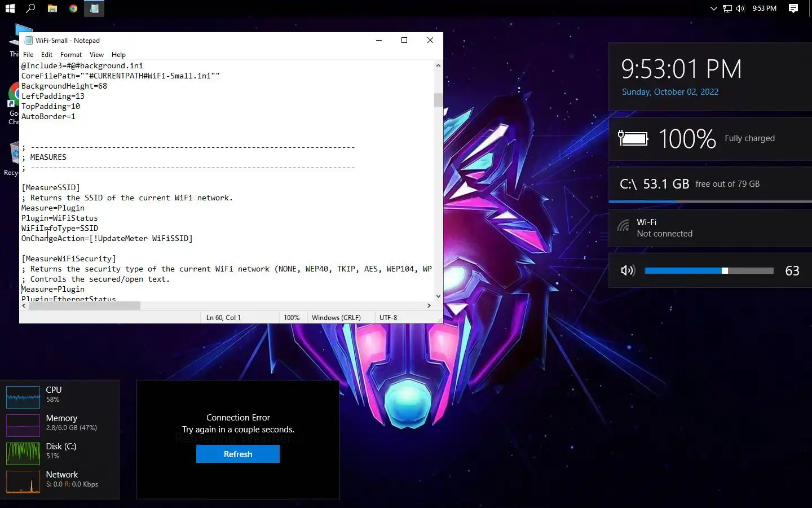
Task: Click the CPU usage graph icon
Action: pyautogui.click(x=23, y=397)
